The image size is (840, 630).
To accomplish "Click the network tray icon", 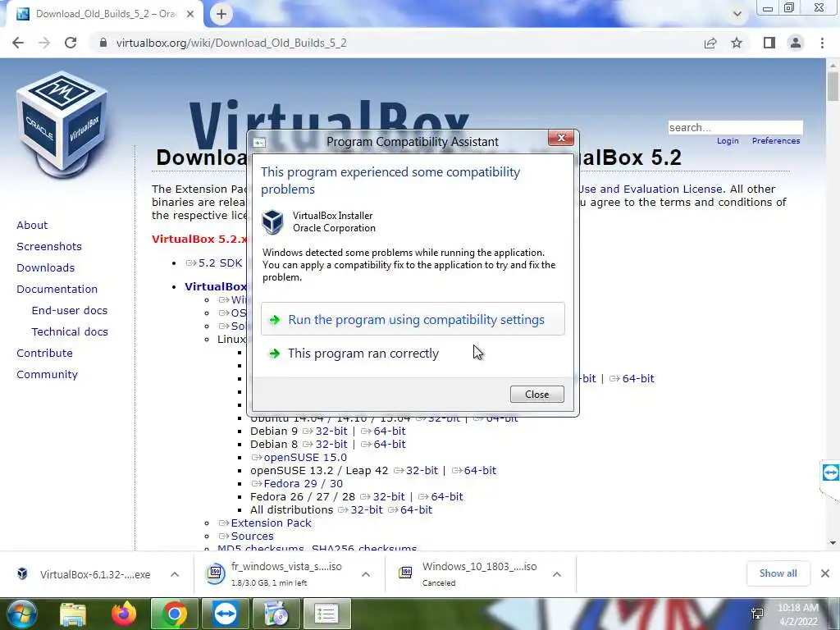I will tap(757, 614).
